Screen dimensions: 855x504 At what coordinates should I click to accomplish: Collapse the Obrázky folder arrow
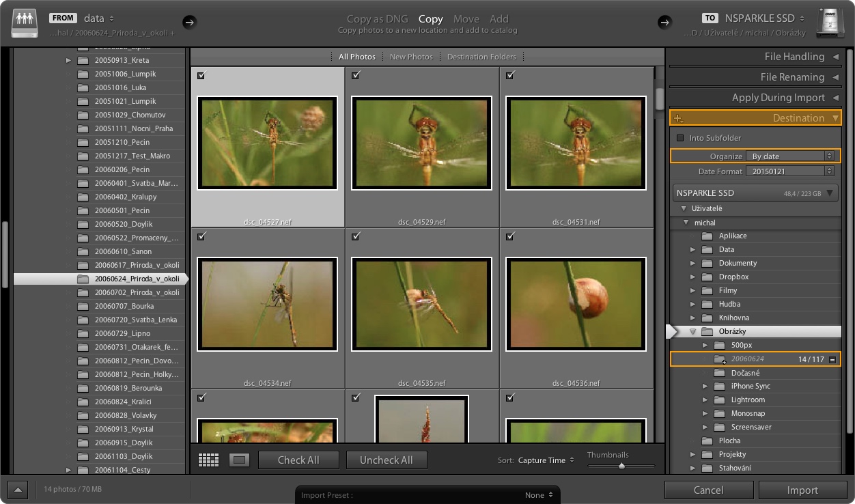coord(692,331)
